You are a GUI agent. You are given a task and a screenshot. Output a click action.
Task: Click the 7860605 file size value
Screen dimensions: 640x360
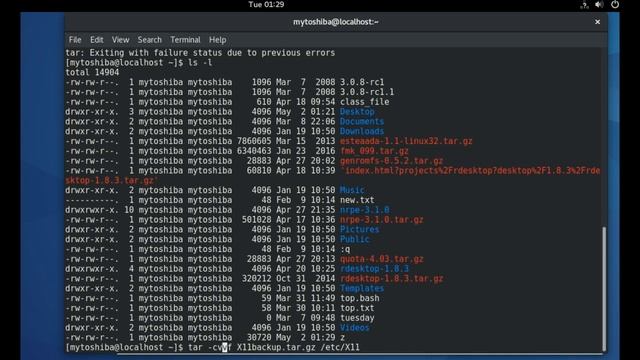[254, 141]
